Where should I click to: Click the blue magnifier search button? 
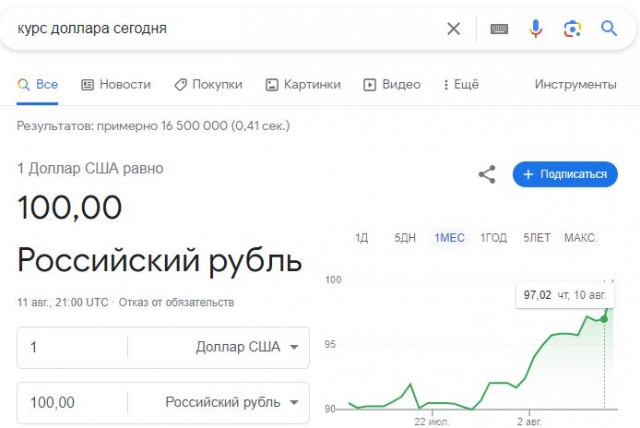tap(609, 28)
